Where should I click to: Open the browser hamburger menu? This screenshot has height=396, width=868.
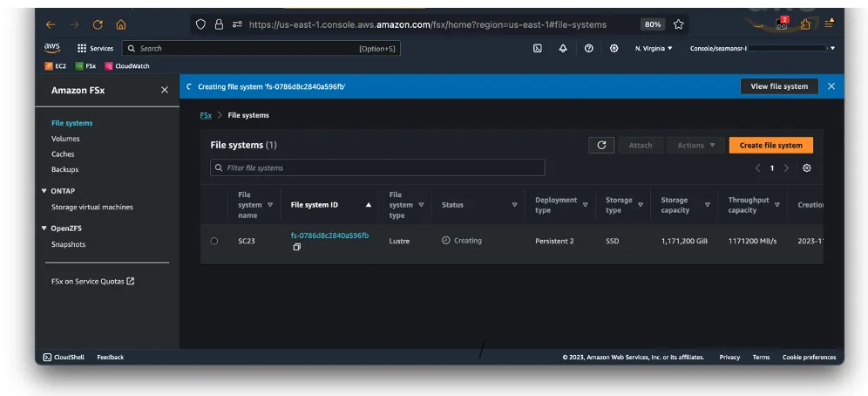pos(829,24)
